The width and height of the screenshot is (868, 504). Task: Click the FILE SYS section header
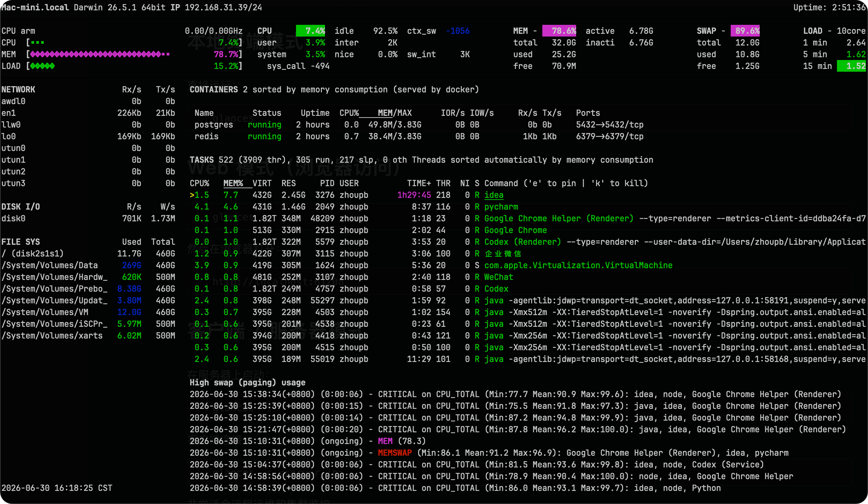coord(21,242)
